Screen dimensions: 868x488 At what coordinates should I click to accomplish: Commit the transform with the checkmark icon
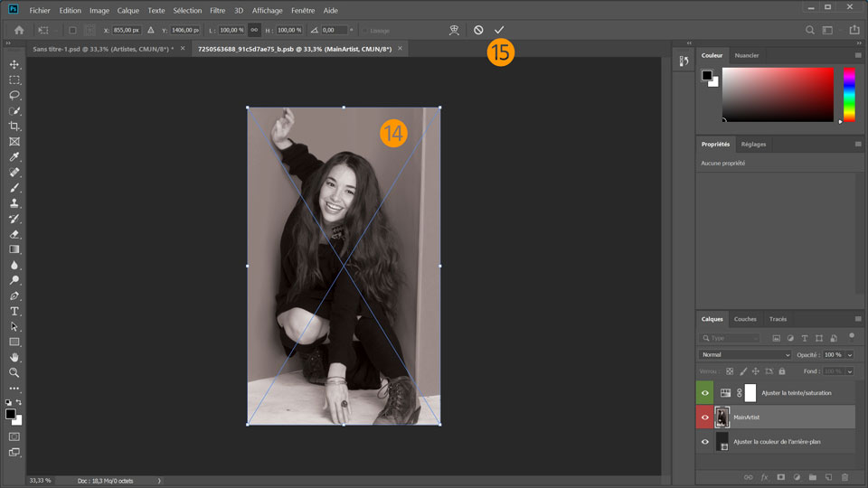point(499,30)
